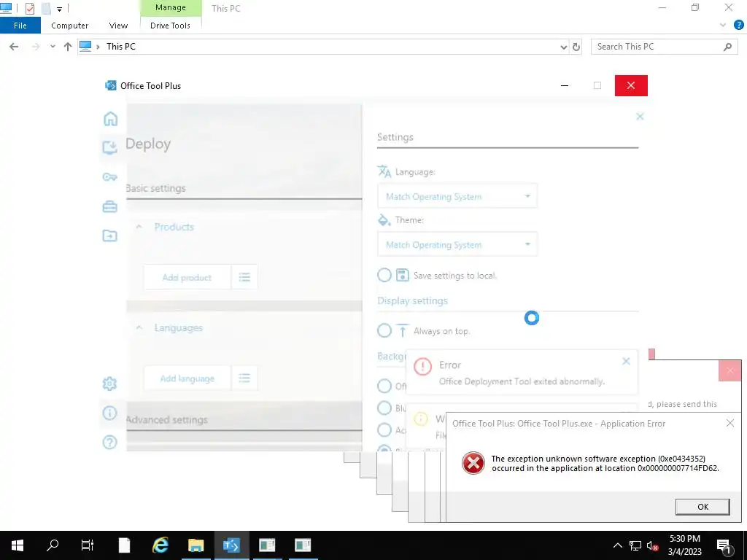The width and height of the screenshot is (747, 560).
Task: Select the Deploy icon in the sidebar
Action: point(109,147)
